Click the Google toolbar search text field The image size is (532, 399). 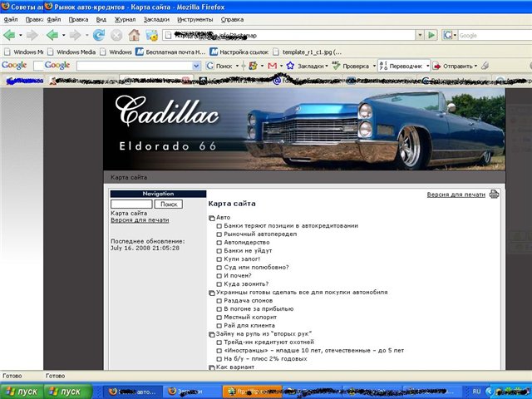[135, 66]
